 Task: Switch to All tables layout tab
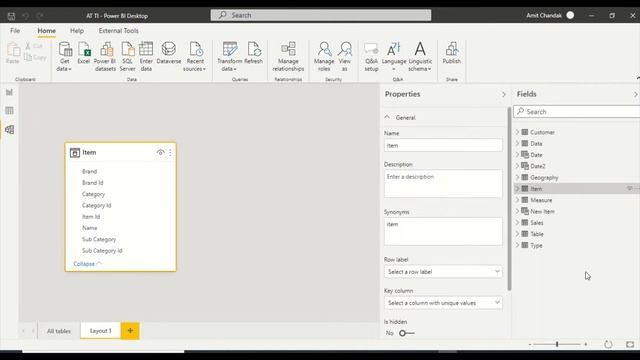[59, 331]
